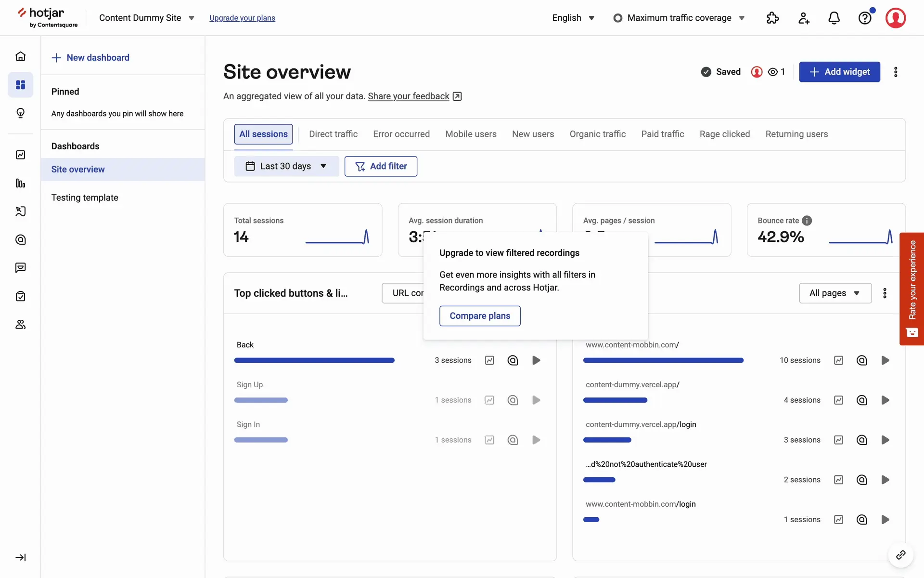Click the invite user icon in header

point(804,18)
